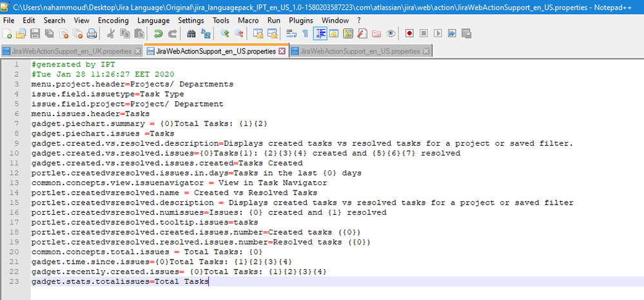644x300 pixels.
Task: Open the Replace dialog icon
Action: pyautogui.click(x=206, y=34)
